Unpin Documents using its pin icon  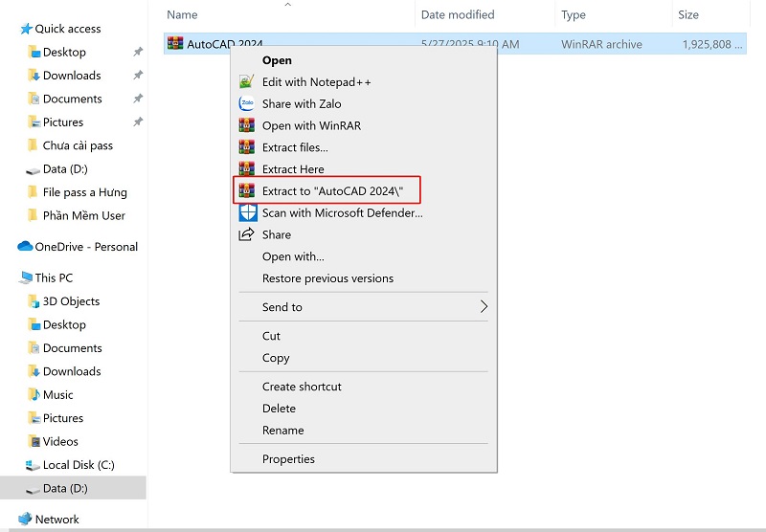click(138, 99)
